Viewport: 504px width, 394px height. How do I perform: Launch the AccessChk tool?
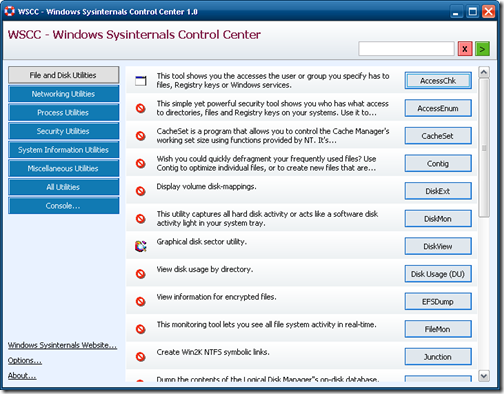click(x=438, y=81)
